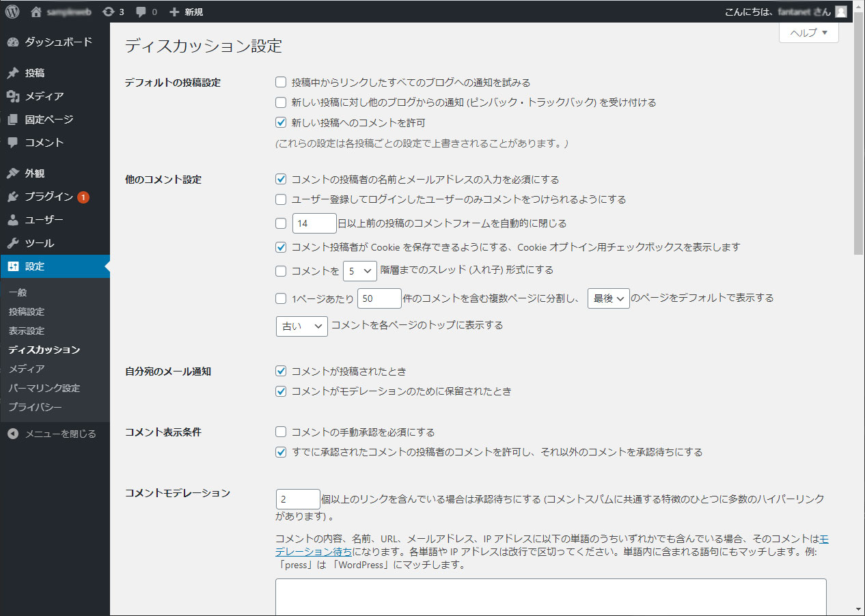The height and width of the screenshot is (616, 865).
Task: Open the WordPress logo menu
Action: pyautogui.click(x=13, y=11)
